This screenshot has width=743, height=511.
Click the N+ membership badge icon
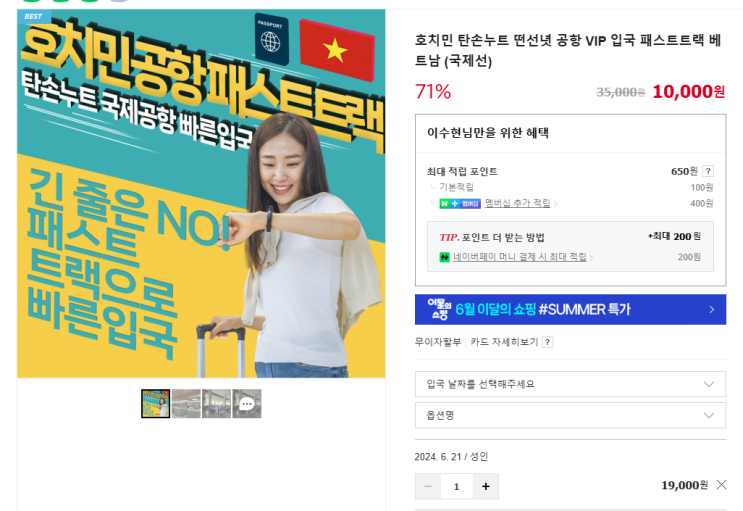click(x=460, y=204)
